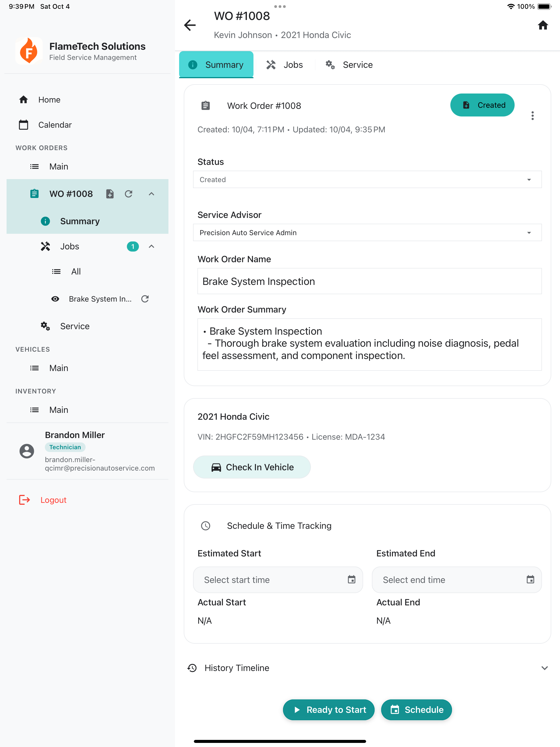Click the refresh icon next to WO #1008

coord(128,194)
